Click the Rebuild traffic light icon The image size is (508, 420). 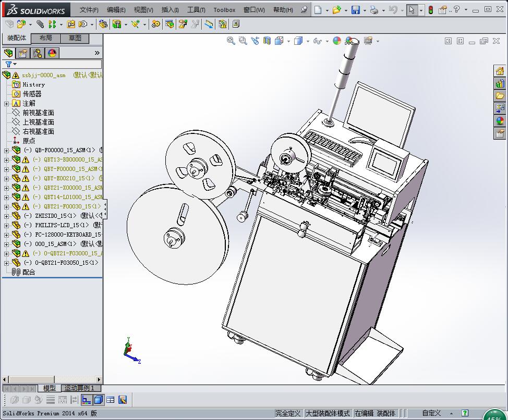pos(430,10)
